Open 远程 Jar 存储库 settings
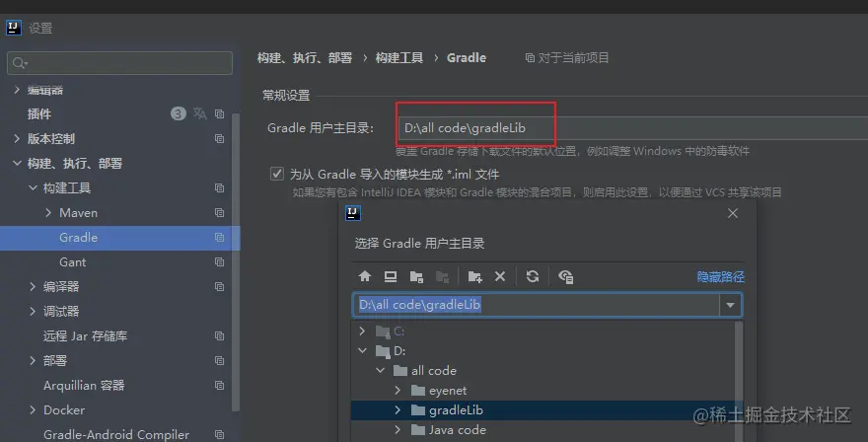Screen dimensions: 868x442 [85, 336]
